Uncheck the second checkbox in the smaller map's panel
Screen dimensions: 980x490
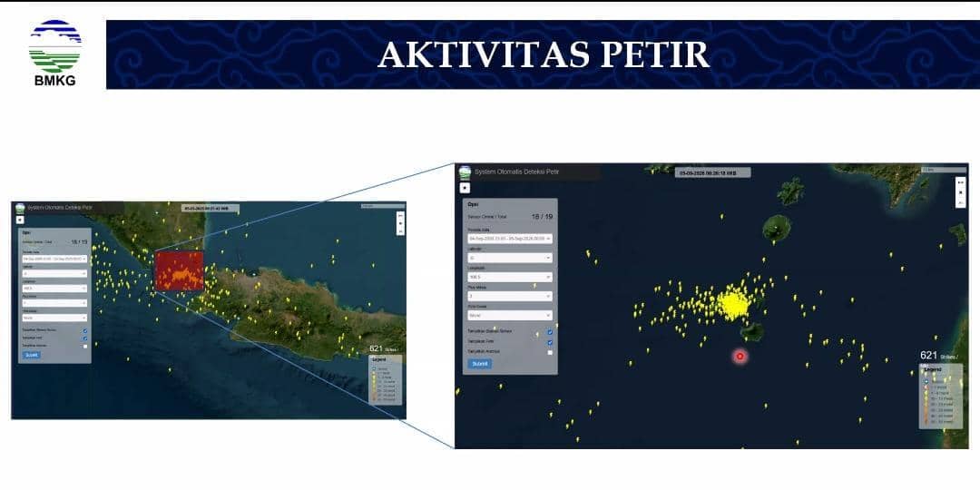85,338
